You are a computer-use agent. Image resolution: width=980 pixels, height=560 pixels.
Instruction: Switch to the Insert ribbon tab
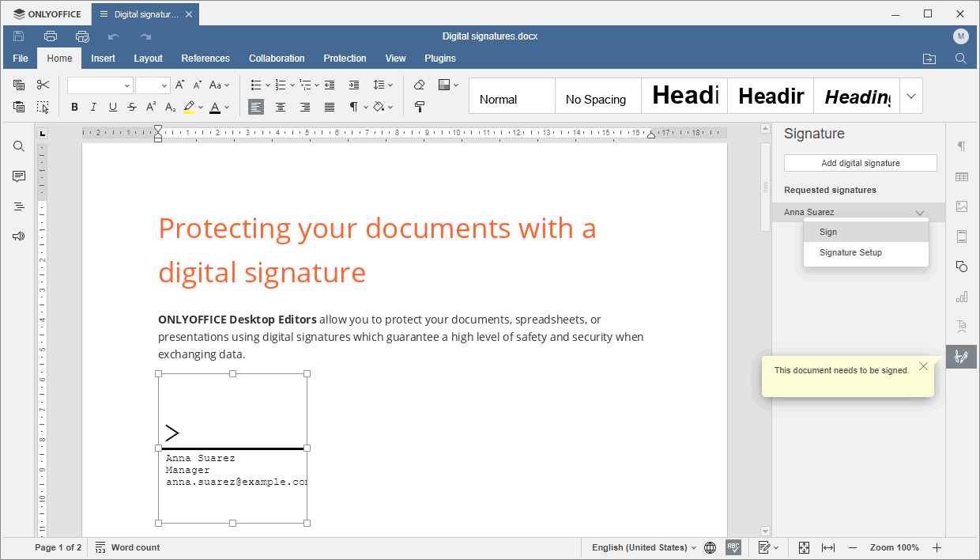[103, 58]
